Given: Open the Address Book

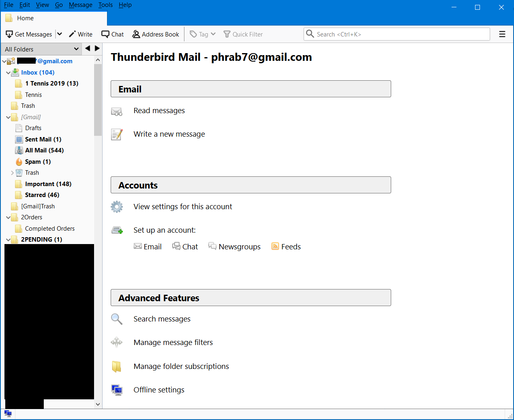Looking at the screenshot, I should (x=156, y=34).
